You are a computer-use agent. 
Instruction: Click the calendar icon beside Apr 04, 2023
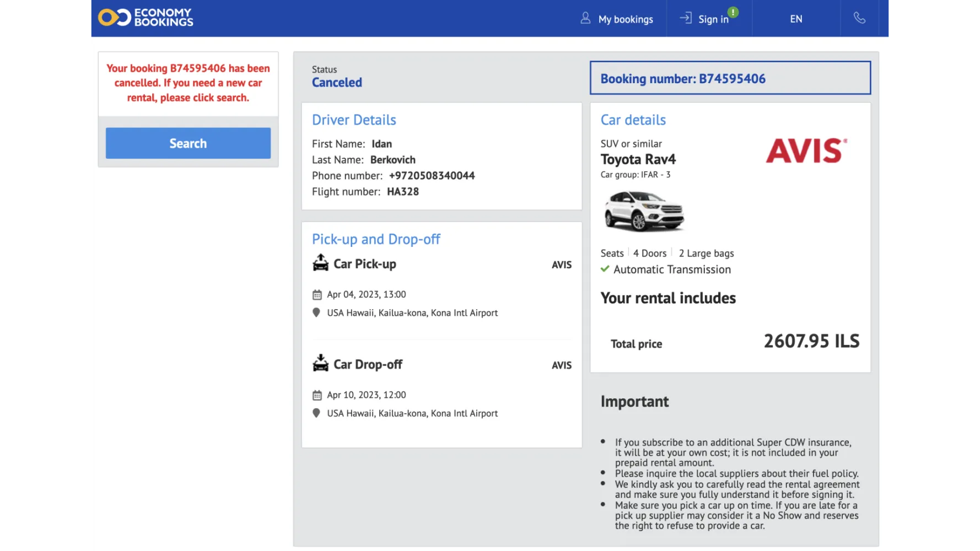[x=317, y=295]
